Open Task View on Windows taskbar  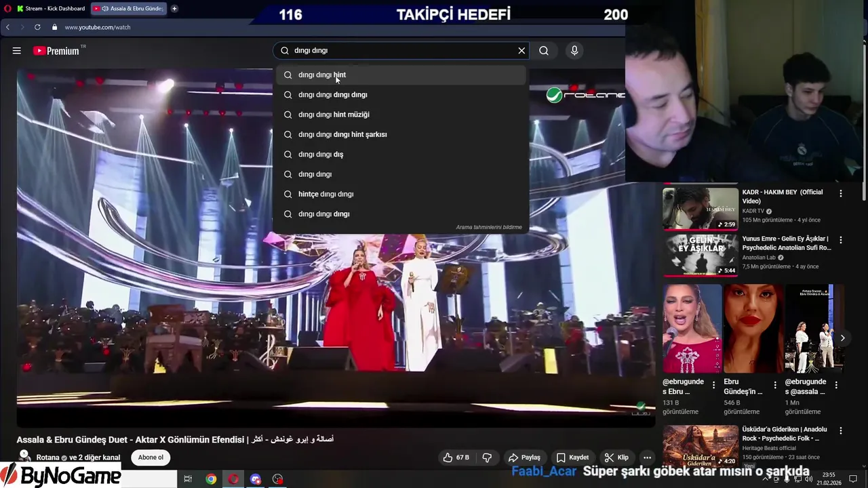pos(188,479)
